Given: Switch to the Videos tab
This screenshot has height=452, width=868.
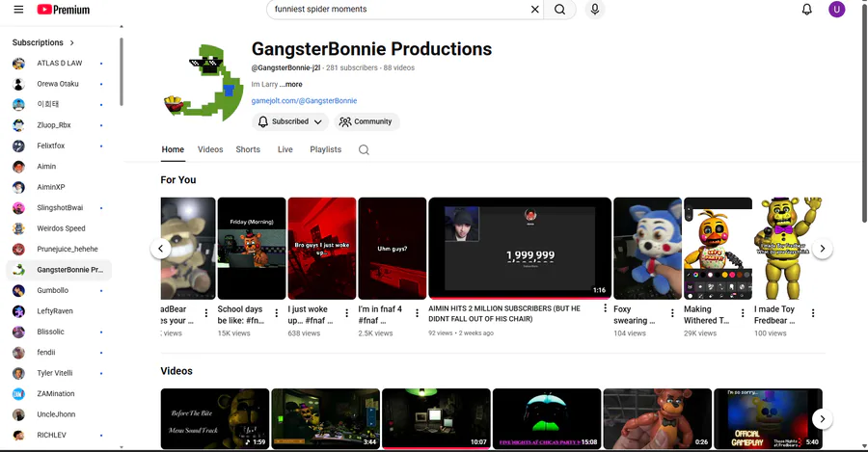Looking at the screenshot, I should point(210,150).
